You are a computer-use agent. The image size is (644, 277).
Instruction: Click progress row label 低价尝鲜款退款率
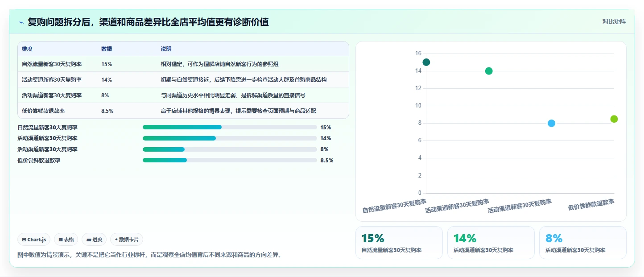pos(39,161)
